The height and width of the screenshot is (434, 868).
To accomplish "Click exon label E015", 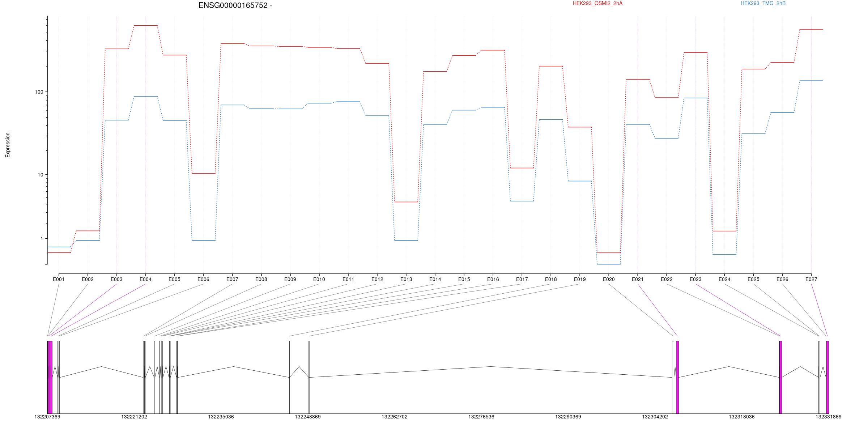I will 464,279.
